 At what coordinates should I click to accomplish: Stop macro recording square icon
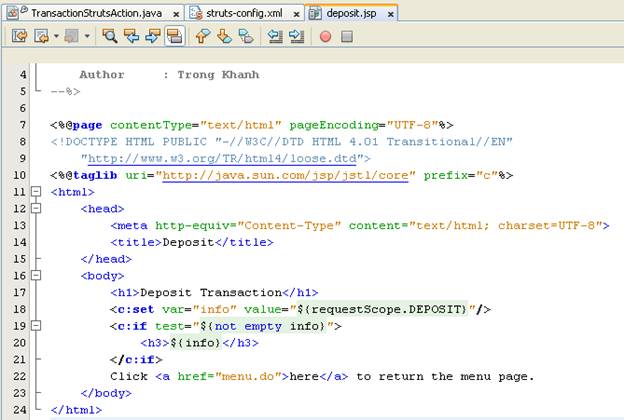tap(347, 37)
